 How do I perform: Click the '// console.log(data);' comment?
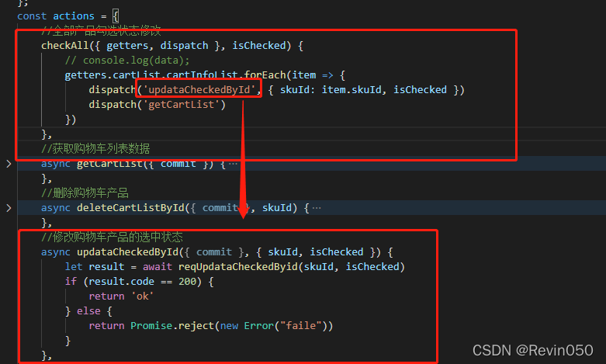(x=127, y=61)
